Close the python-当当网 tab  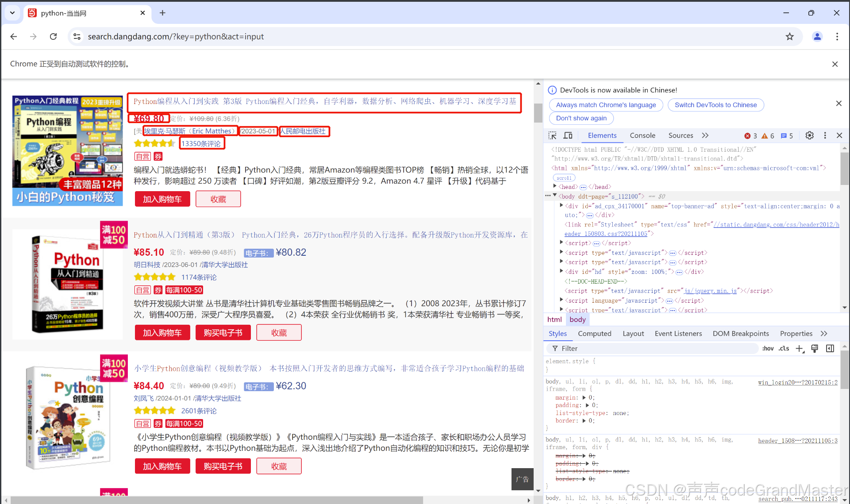pos(142,13)
